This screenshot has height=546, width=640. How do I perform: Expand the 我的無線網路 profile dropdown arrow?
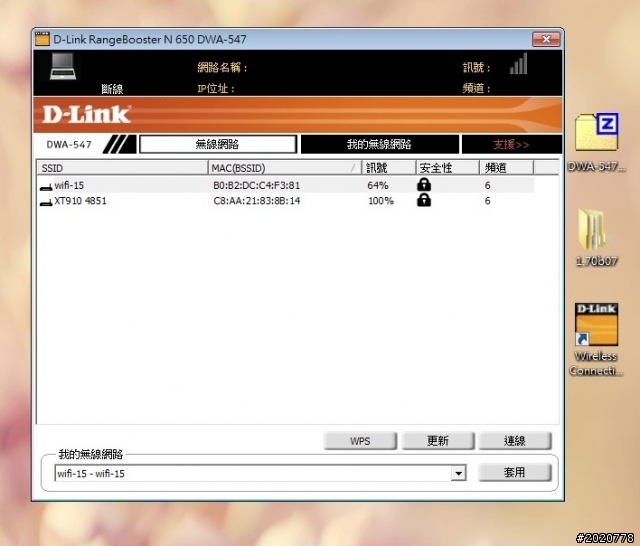click(459, 473)
